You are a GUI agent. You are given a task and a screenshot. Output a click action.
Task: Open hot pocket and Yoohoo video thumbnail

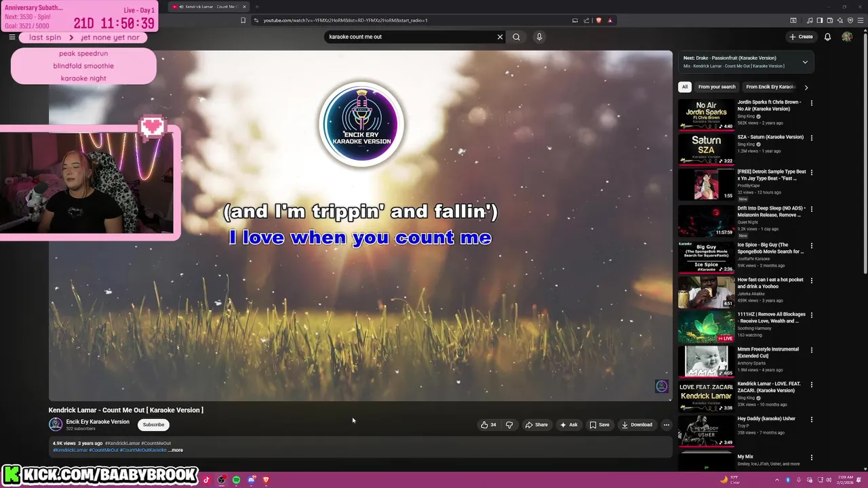(x=706, y=291)
